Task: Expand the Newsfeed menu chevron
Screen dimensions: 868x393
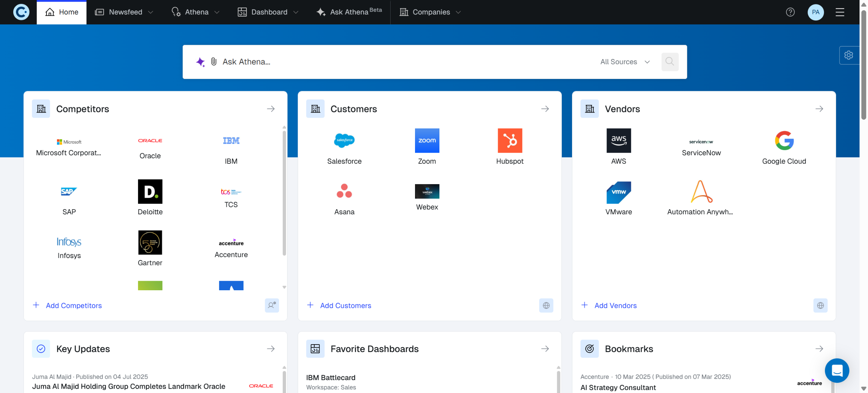Action: [151, 12]
